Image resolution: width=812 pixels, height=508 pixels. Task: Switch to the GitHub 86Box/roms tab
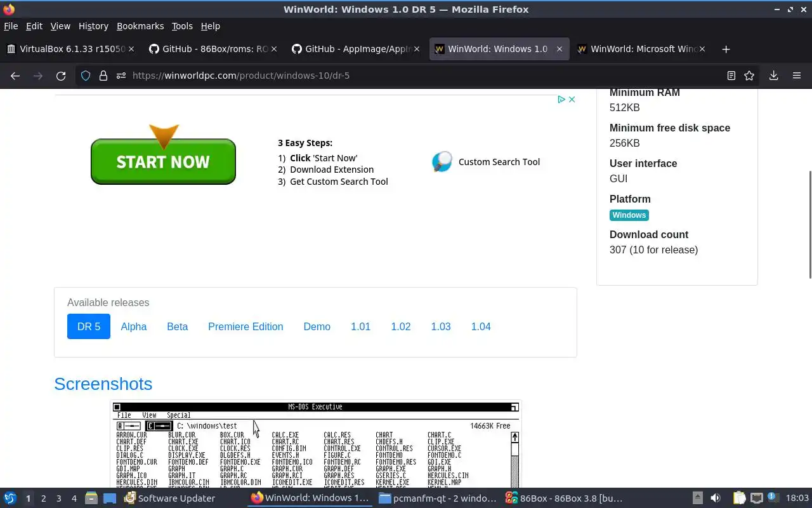213,49
